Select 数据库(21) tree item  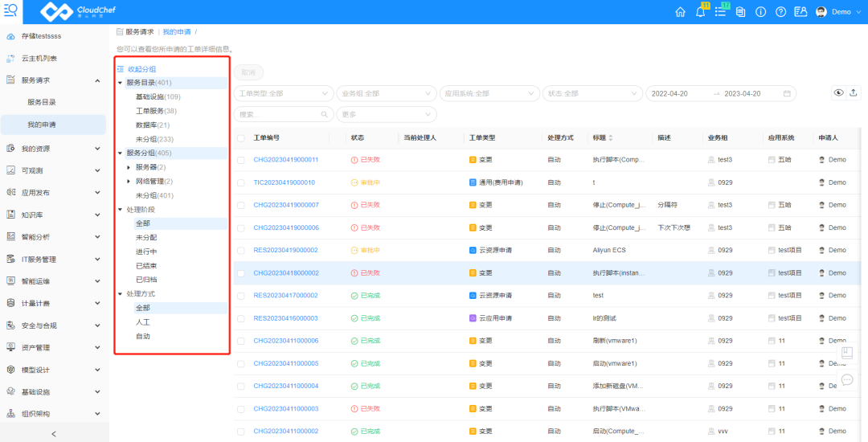(x=153, y=125)
